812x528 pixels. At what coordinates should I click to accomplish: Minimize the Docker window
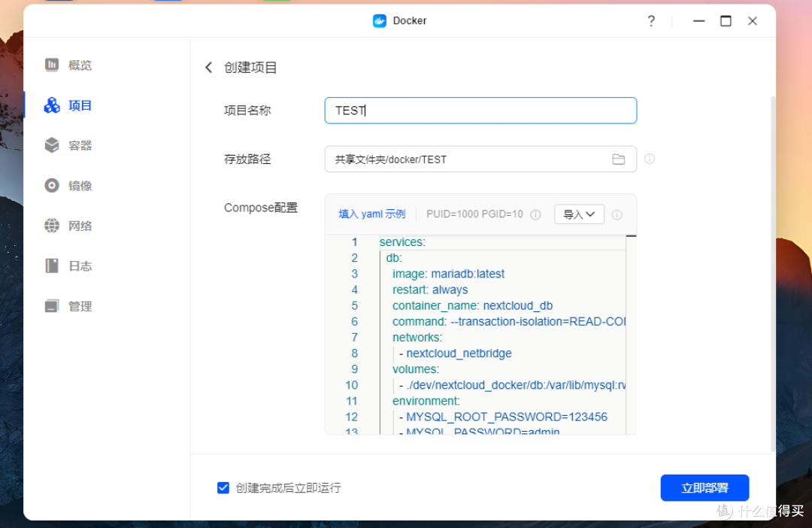[698, 21]
